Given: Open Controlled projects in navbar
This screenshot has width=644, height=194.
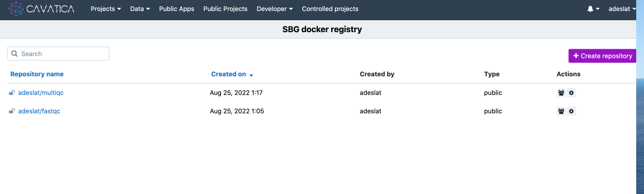Looking at the screenshot, I should pos(330,9).
